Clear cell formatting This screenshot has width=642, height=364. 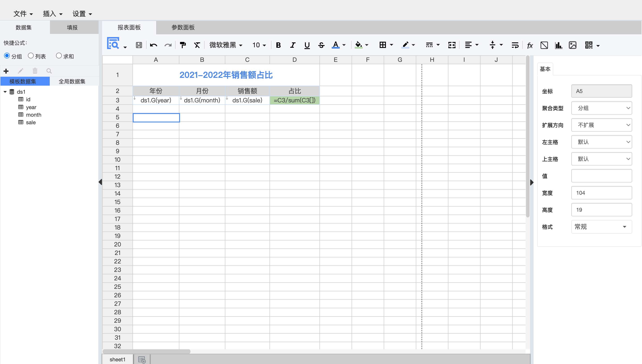[x=197, y=45]
